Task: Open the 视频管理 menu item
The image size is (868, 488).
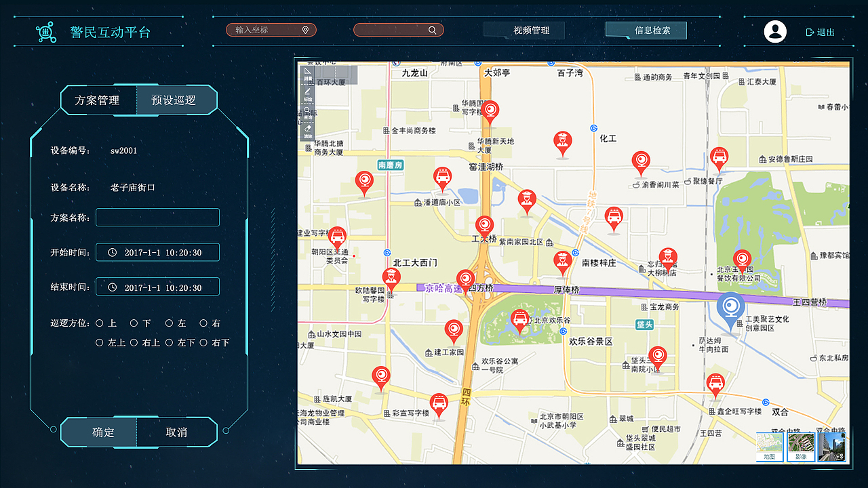Action: pyautogui.click(x=524, y=30)
